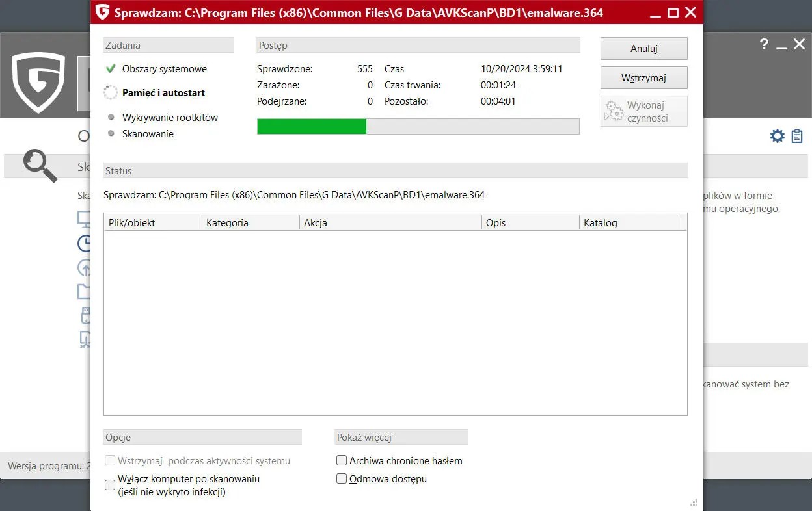The image size is (812, 511).
Task: Click the Wstrzymaj button
Action: tap(643, 77)
